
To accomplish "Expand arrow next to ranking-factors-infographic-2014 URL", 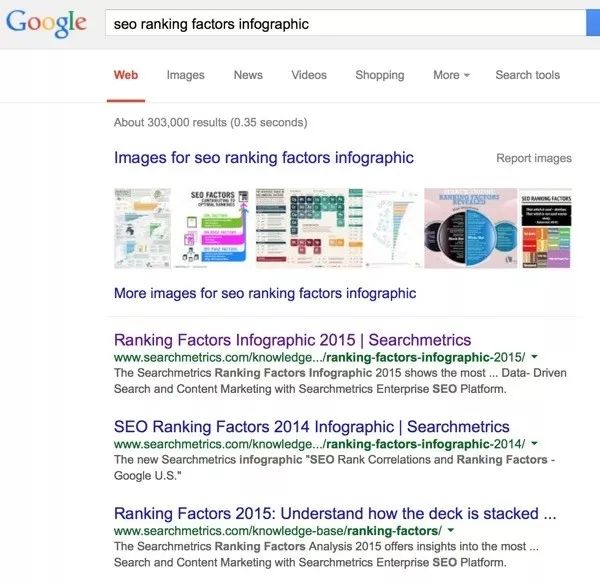I will (535, 444).
